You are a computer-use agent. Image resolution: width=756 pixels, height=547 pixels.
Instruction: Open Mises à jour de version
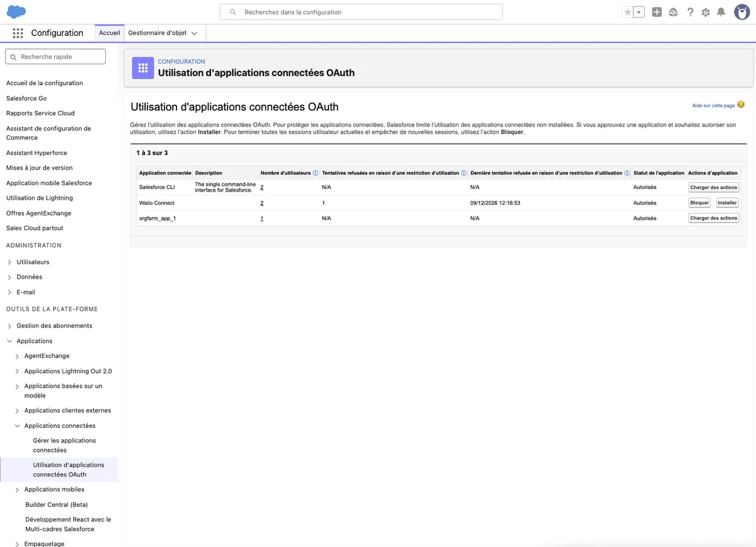pyautogui.click(x=40, y=168)
